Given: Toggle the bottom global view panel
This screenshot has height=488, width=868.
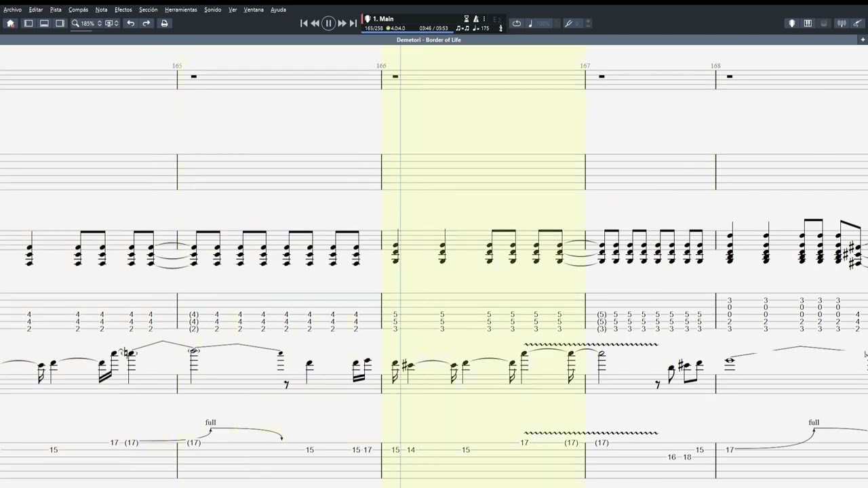Looking at the screenshot, I should 44,23.
